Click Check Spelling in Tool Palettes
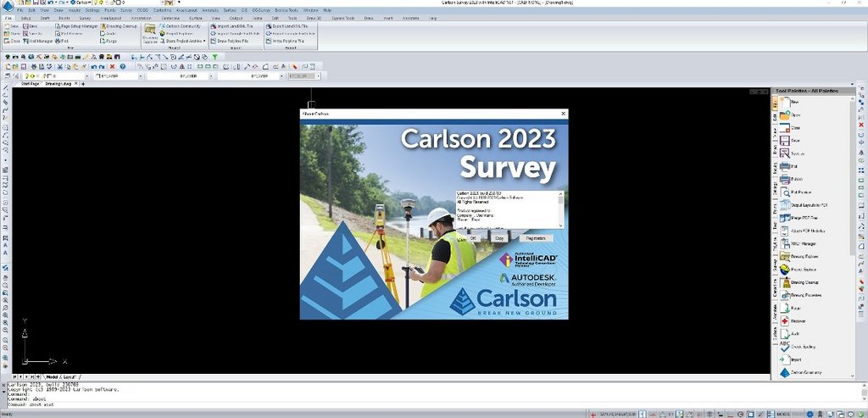Image resolution: width=868 pixels, height=418 pixels. [797, 347]
